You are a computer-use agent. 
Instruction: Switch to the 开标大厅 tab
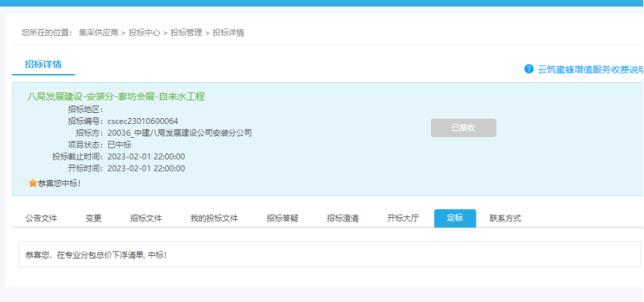tap(402, 218)
